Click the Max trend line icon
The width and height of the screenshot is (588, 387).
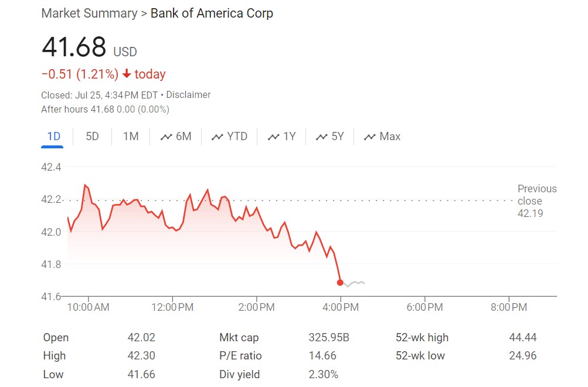(369, 137)
